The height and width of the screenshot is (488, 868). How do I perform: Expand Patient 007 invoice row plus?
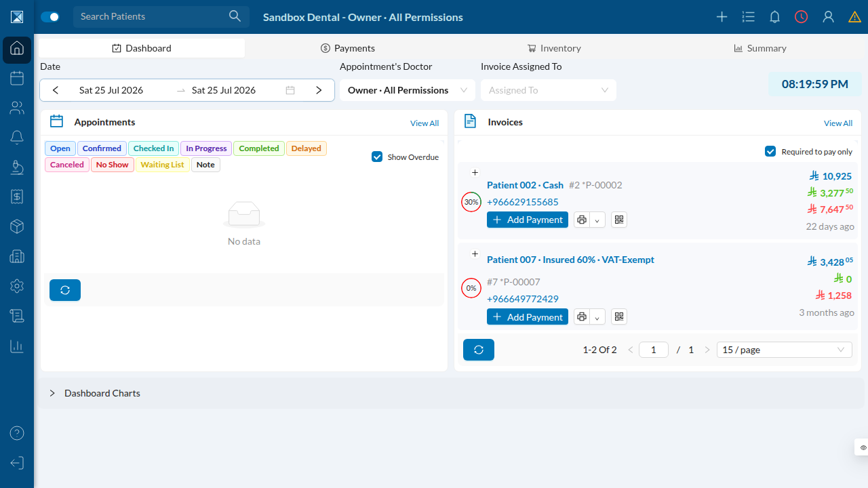(x=475, y=253)
